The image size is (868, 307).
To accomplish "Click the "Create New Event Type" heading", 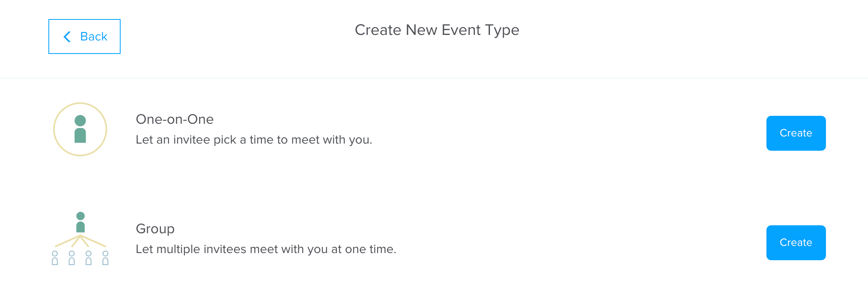I will [x=437, y=30].
